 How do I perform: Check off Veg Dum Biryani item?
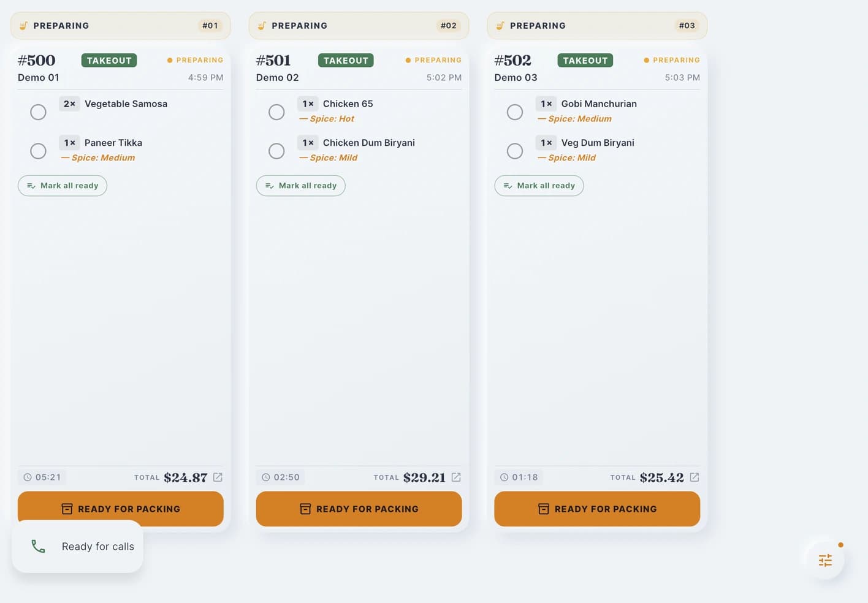[515, 151]
